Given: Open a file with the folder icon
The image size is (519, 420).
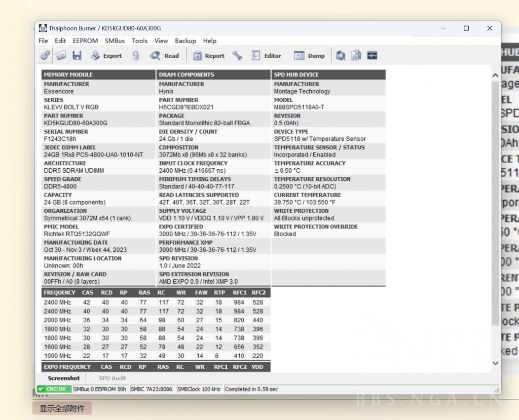Looking at the screenshot, I should [61, 56].
